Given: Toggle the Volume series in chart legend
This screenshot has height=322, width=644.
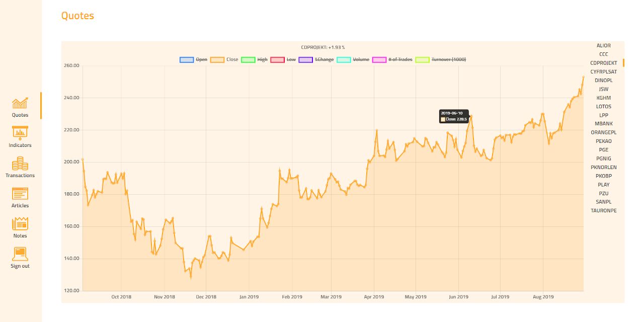Looking at the screenshot, I should pos(353,59).
